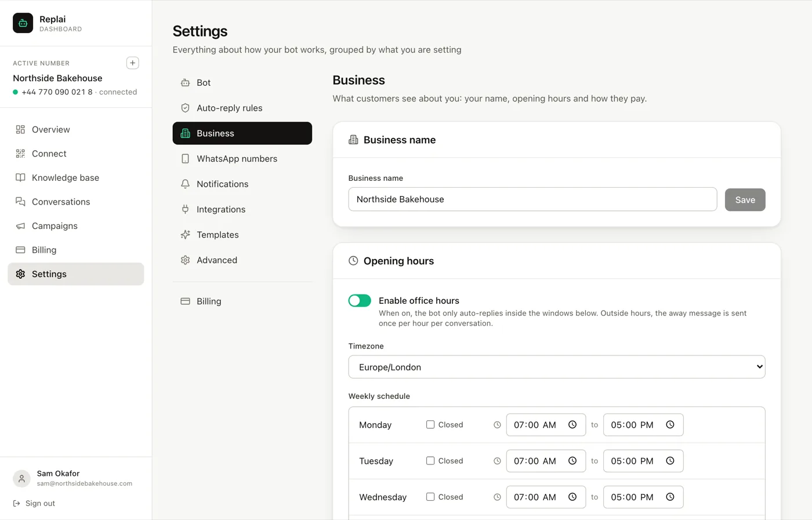Click the Notifications bell icon
The height and width of the screenshot is (520, 812).
tap(185, 184)
